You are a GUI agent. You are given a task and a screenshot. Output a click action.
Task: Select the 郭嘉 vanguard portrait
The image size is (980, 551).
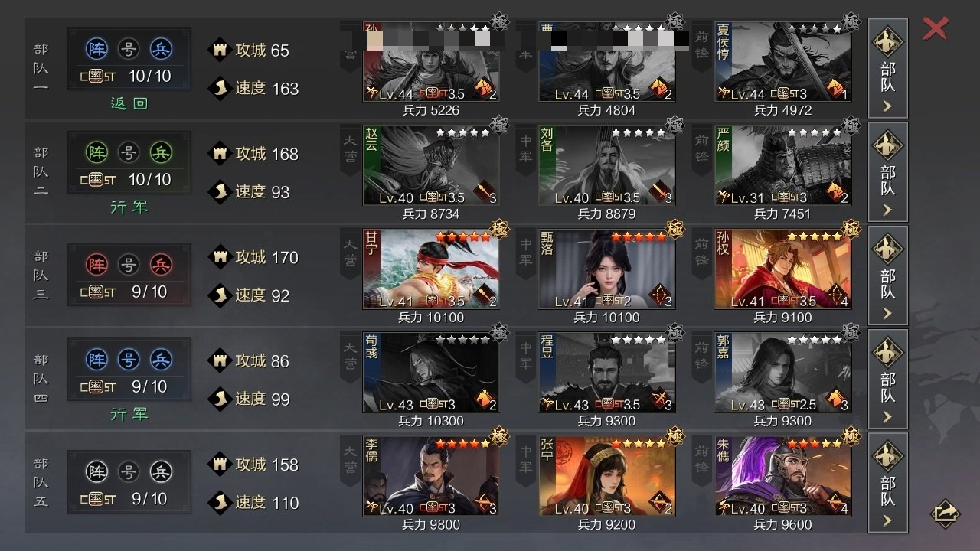[x=782, y=373]
